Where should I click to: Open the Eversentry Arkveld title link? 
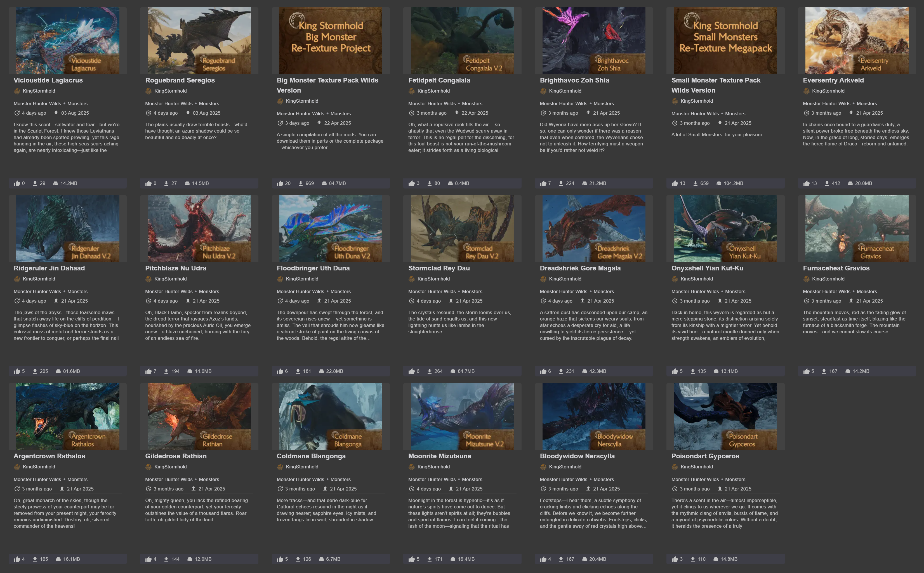click(x=833, y=80)
